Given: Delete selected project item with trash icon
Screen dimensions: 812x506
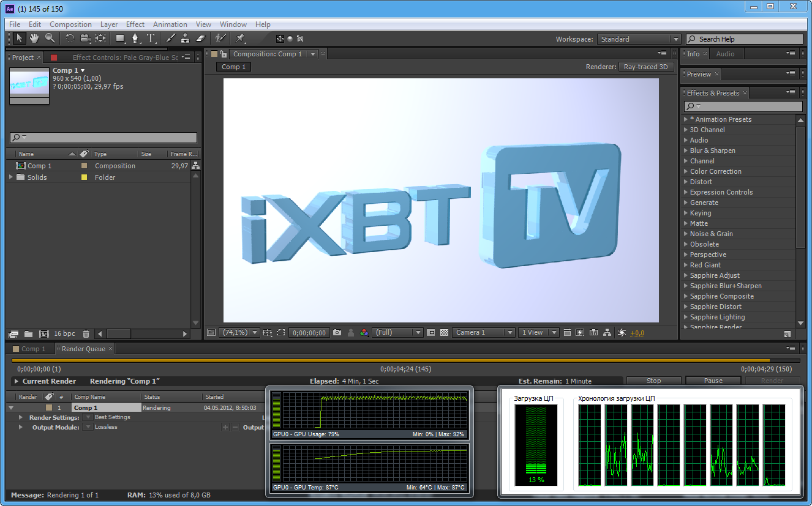Looking at the screenshot, I should (x=86, y=334).
